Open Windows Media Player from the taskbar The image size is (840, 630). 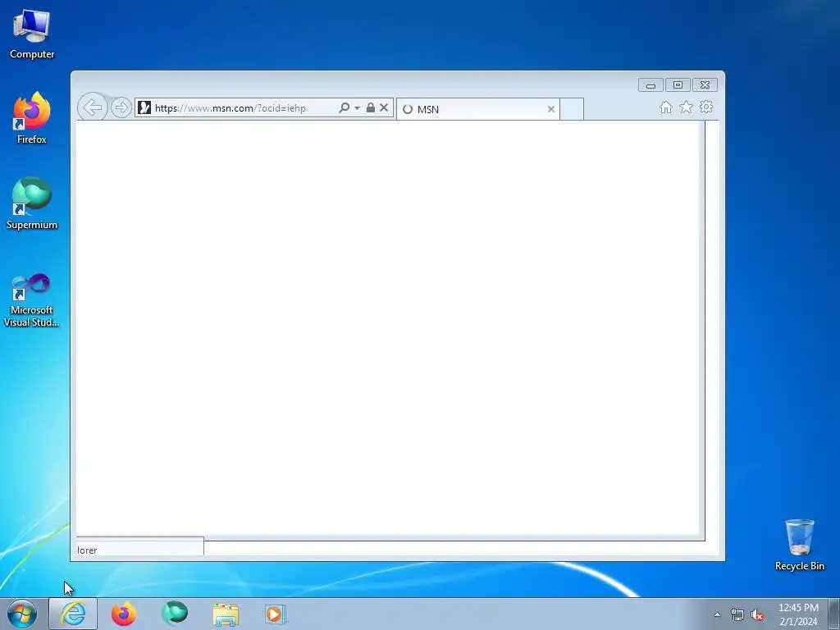click(x=276, y=614)
